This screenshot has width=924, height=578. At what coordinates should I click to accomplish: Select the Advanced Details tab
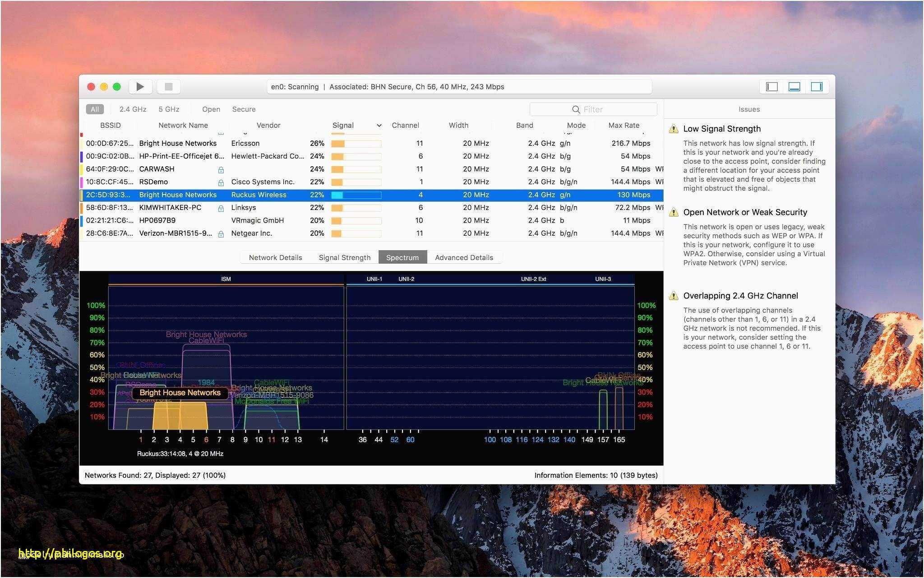(464, 257)
